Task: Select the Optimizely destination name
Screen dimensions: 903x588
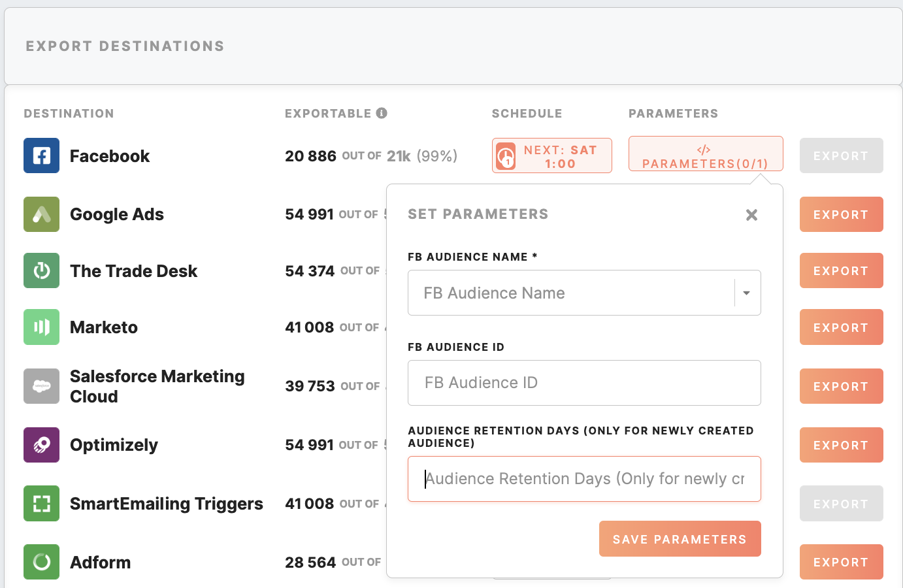Action: (x=114, y=445)
